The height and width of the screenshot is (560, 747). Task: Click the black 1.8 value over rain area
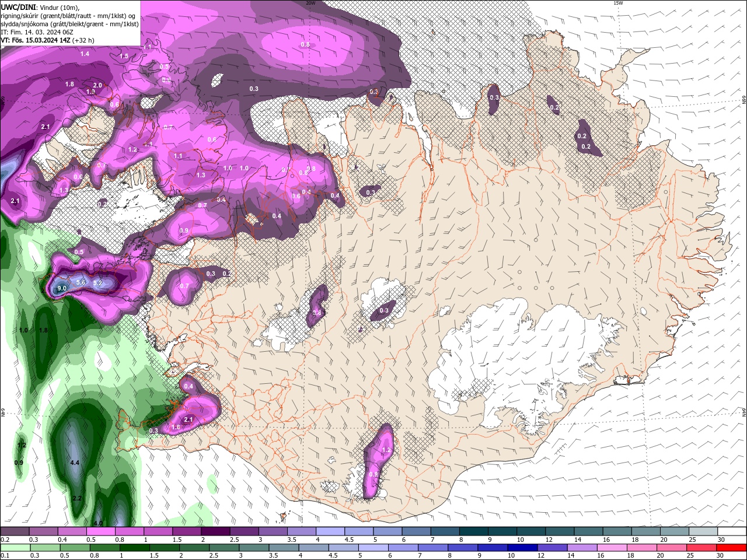click(x=43, y=330)
